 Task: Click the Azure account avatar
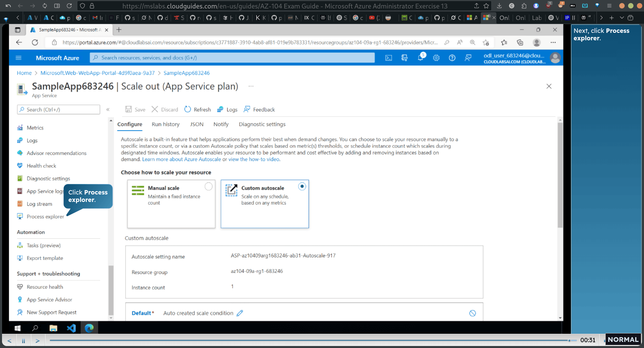[555, 58]
